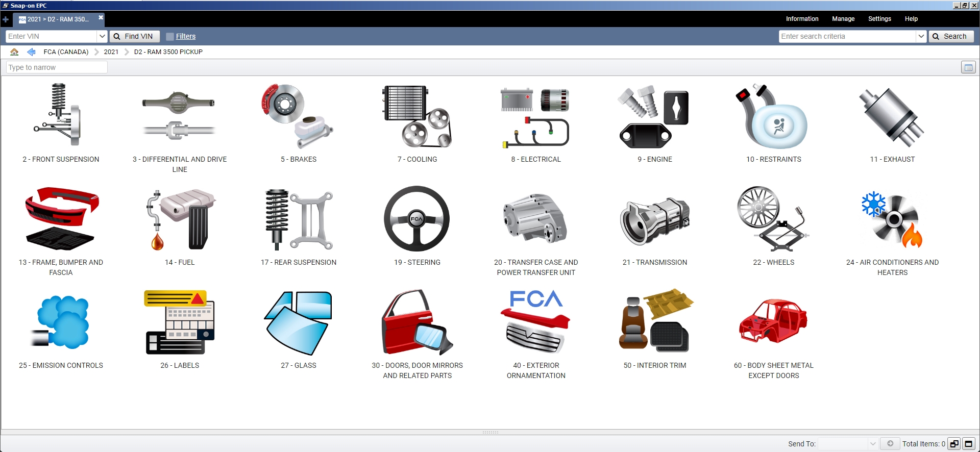
Task: Click the Type to narrow field
Action: (57, 67)
